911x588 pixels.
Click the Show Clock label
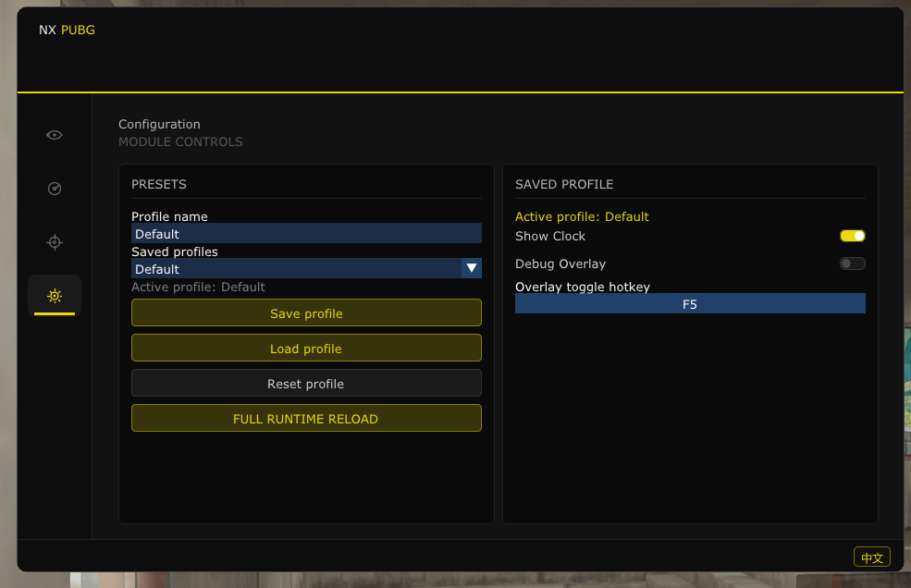click(549, 237)
